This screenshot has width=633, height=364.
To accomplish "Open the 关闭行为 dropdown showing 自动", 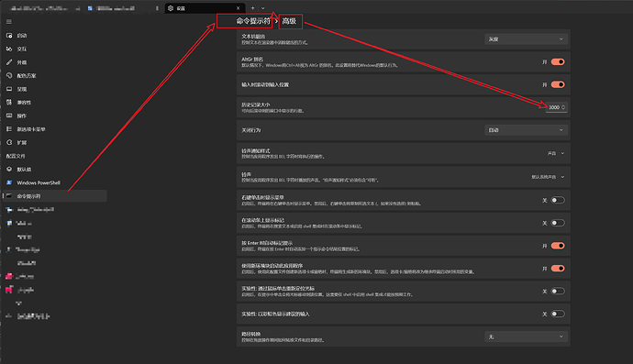I will 526,130.
